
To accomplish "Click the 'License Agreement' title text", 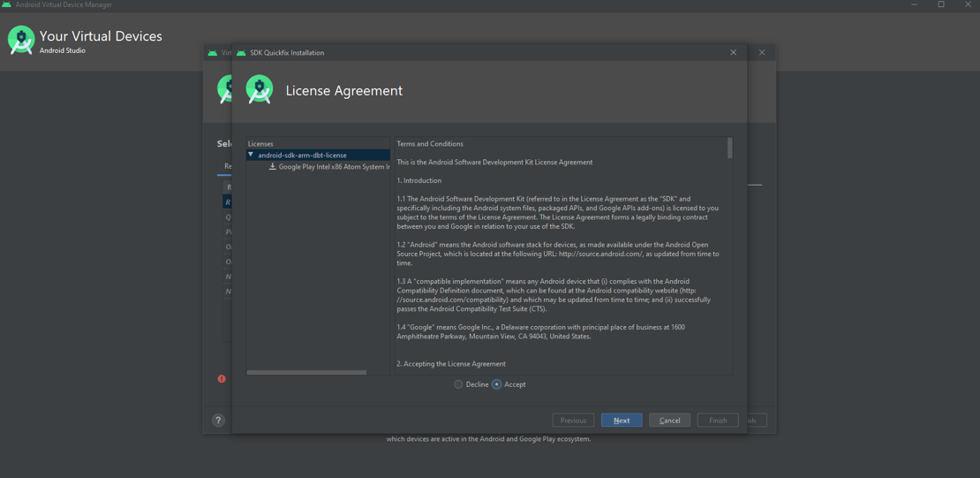I will [344, 91].
